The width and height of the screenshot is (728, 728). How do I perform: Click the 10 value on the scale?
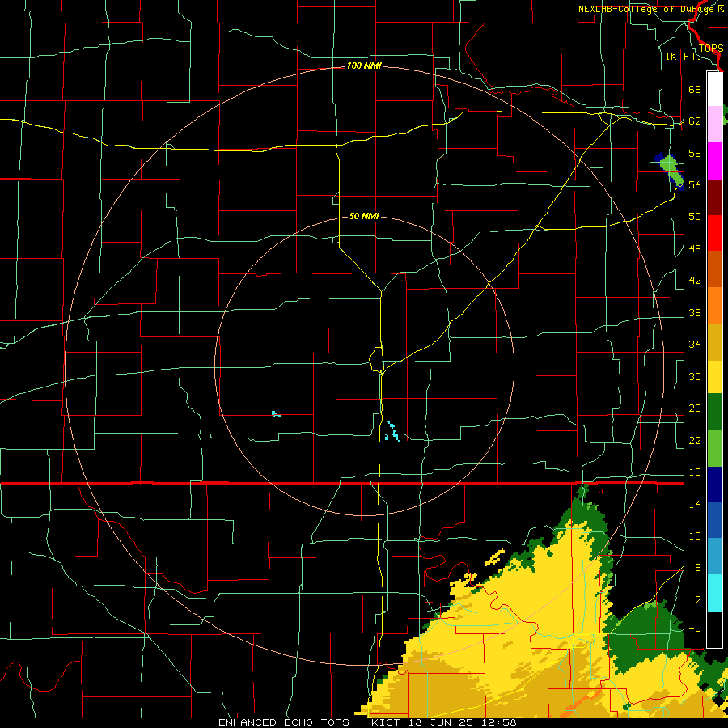click(695, 535)
